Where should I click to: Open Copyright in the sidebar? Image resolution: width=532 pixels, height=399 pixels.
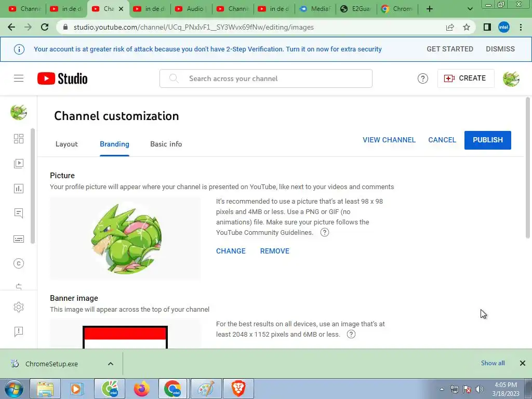tap(19, 263)
